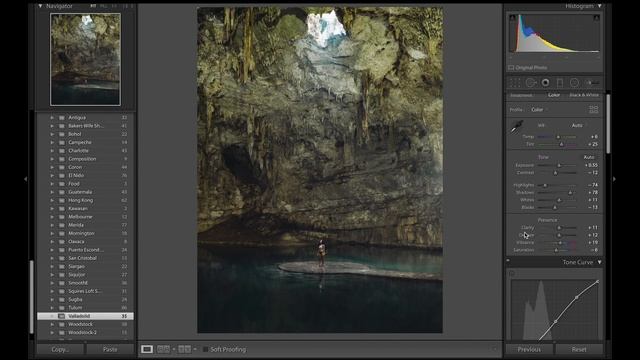Select the Woodstock folder row
Viewport: 640px width, 360px height.
click(x=85, y=324)
